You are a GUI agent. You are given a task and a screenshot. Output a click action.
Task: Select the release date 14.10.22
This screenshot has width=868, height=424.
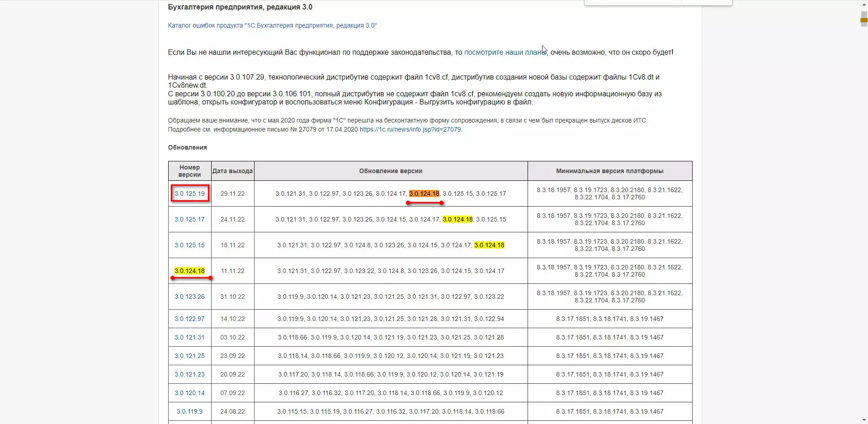click(x=232, y=319)
